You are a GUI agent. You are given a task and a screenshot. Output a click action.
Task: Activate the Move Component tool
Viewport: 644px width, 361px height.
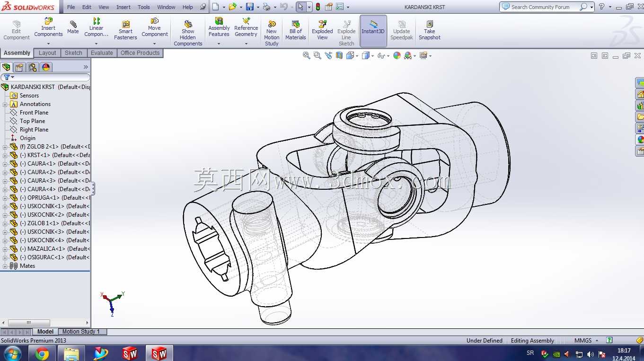click(154, 27)
